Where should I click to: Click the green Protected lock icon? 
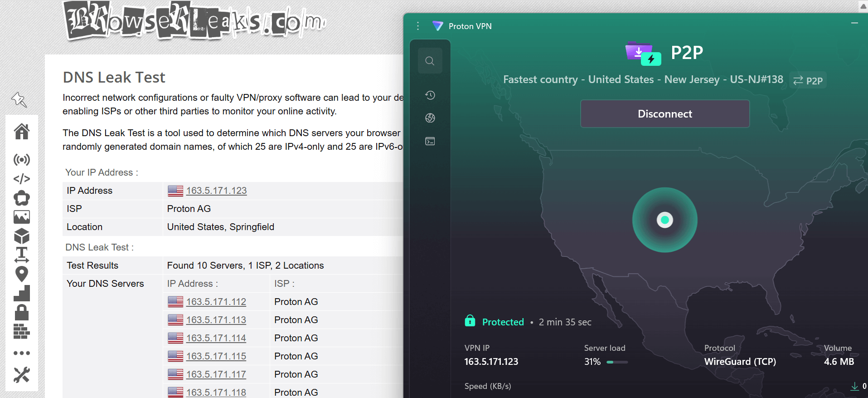(470, 321)
